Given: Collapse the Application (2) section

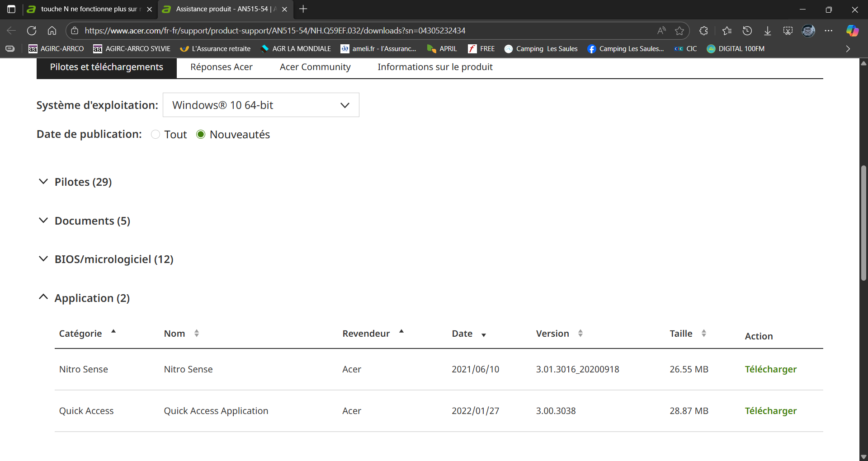Looking at the screenshot, I should pos(84,298).
